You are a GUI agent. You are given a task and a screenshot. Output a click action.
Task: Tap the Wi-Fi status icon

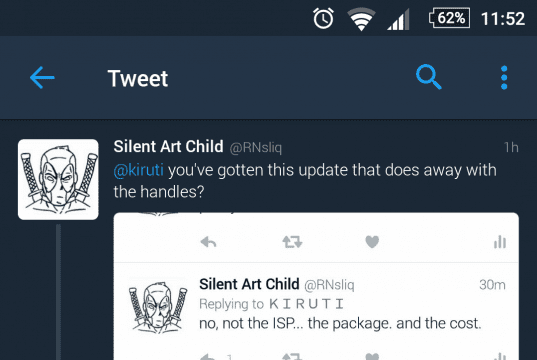[361, 19]
